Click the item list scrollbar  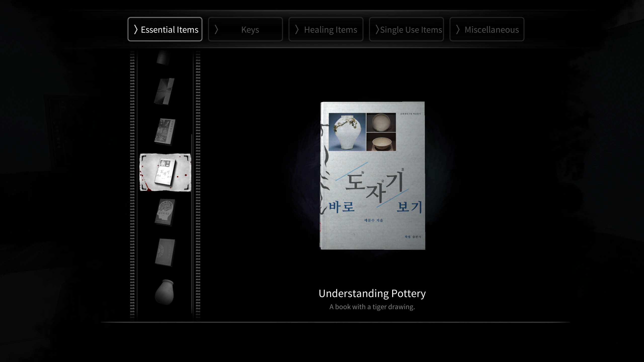192,224
